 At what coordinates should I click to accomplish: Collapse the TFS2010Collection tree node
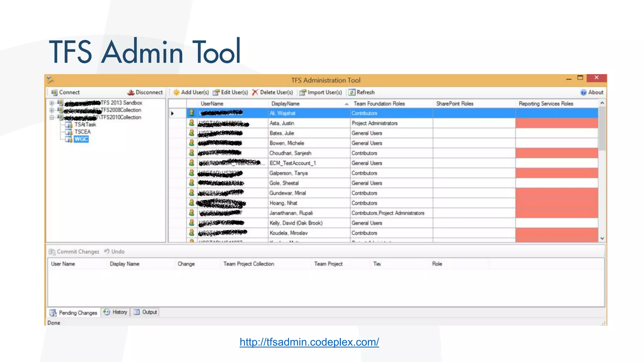[x=52, y=118]
